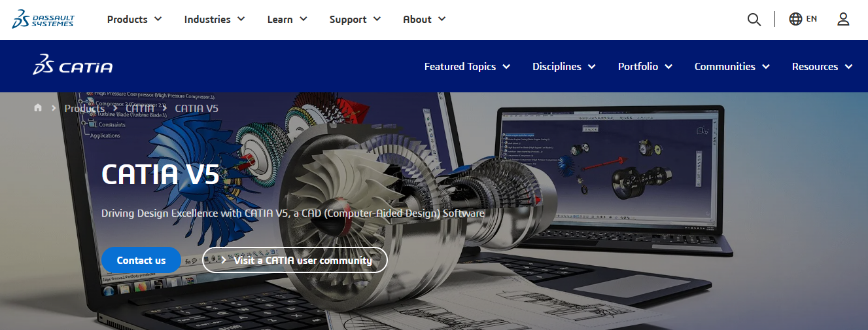This screenshot has width=868, height=330.
Task: Click the globe language icon
Action: pos(795,19)
